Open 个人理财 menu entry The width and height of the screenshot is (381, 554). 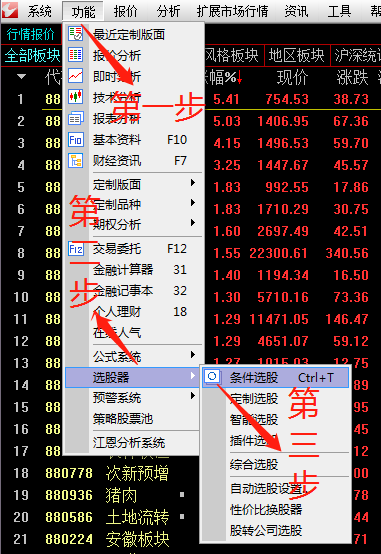pos(135,311)
